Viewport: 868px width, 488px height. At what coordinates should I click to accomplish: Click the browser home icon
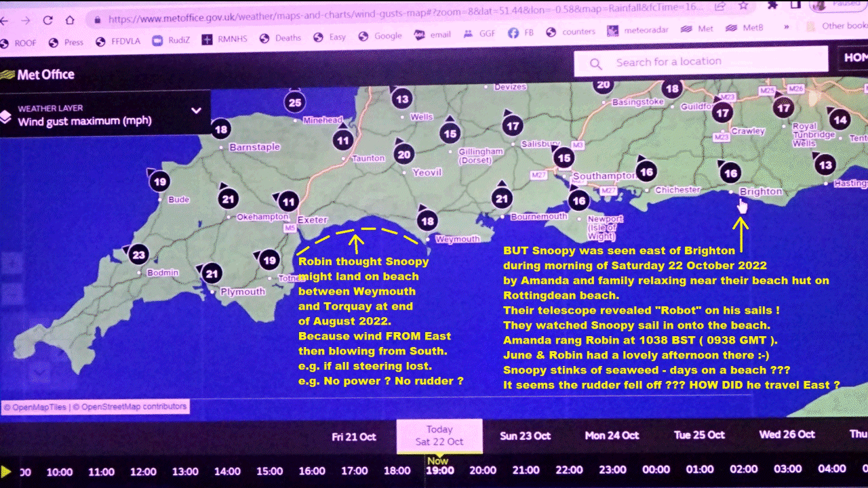[70, 20]
